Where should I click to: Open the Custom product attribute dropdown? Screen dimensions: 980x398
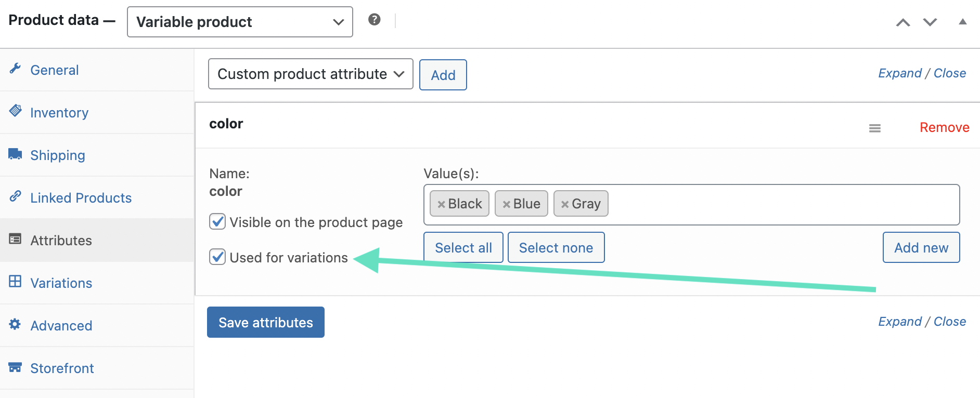[x=311, y=74]
